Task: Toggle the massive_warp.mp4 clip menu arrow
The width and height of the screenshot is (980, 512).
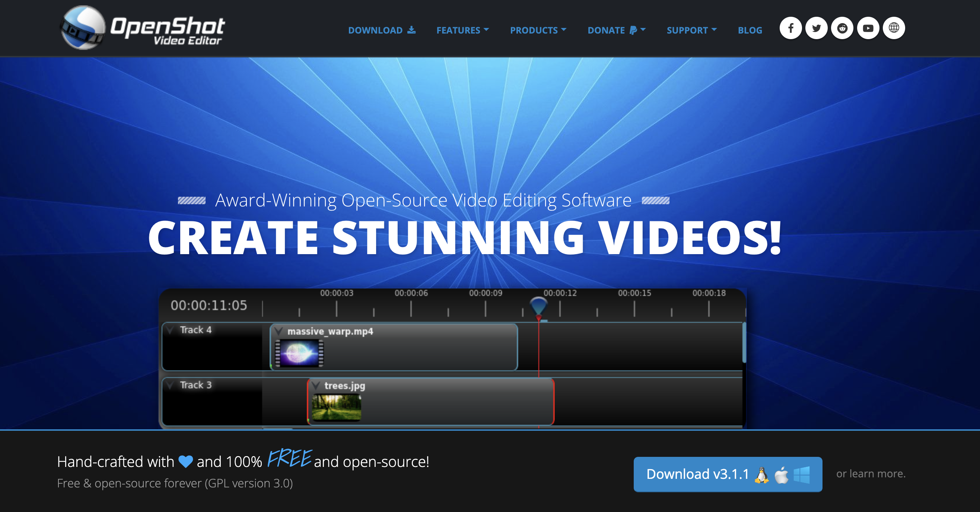Action: (x=279, y=331)
